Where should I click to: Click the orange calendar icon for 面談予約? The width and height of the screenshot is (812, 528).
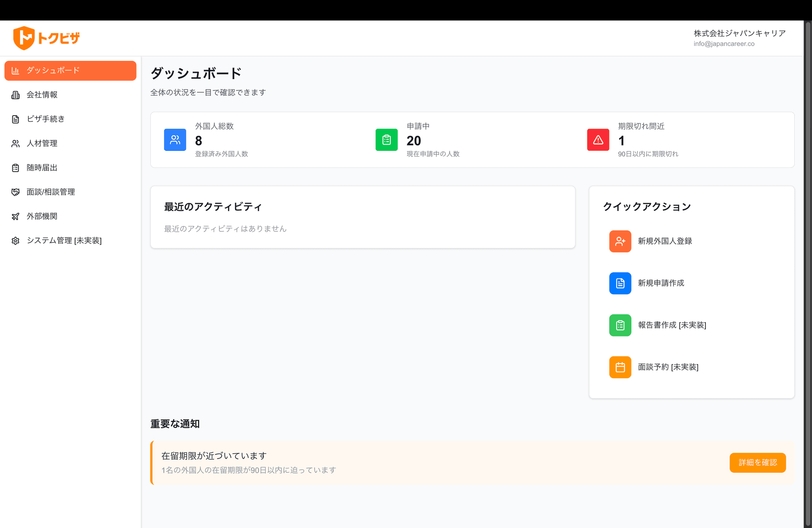[620, 367]
